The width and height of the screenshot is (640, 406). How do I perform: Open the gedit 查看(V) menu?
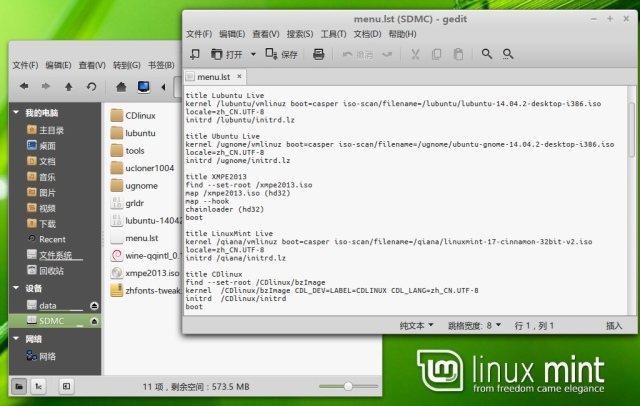(266, 34)
